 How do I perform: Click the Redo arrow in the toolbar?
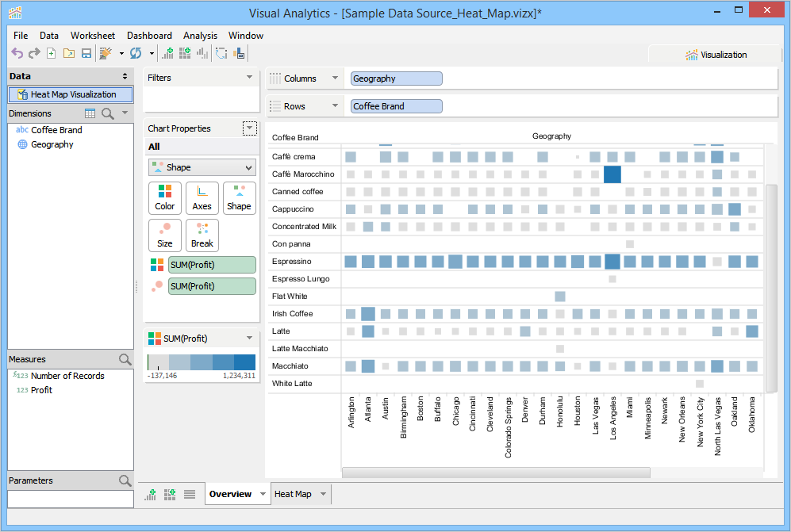tap(34, 53)
